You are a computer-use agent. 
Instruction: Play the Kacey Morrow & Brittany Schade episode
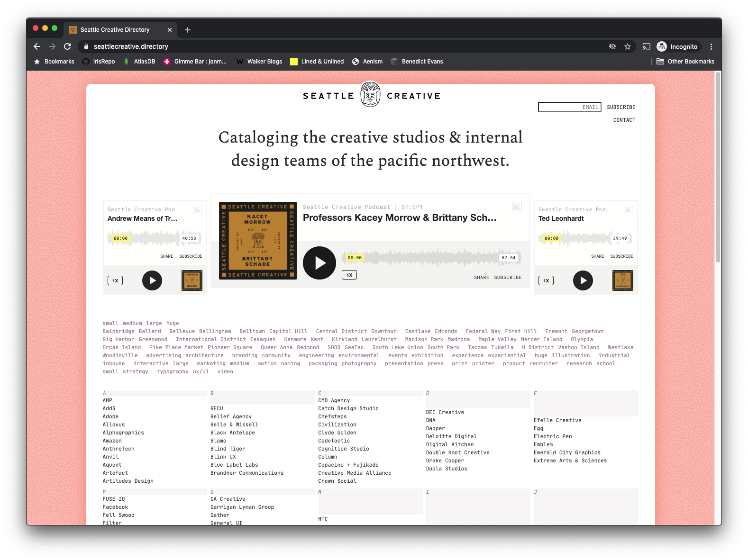point(319,263)
